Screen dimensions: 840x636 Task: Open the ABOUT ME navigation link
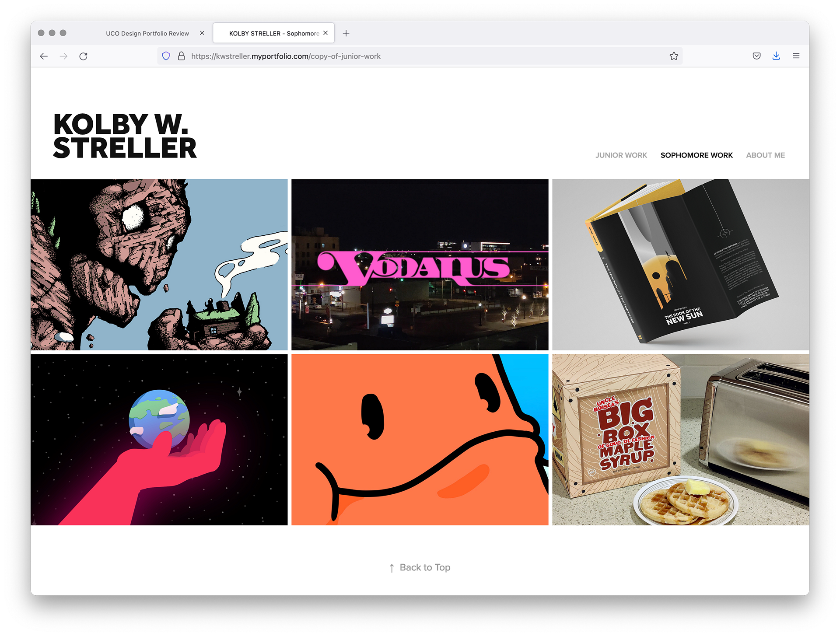coord(765,155)
